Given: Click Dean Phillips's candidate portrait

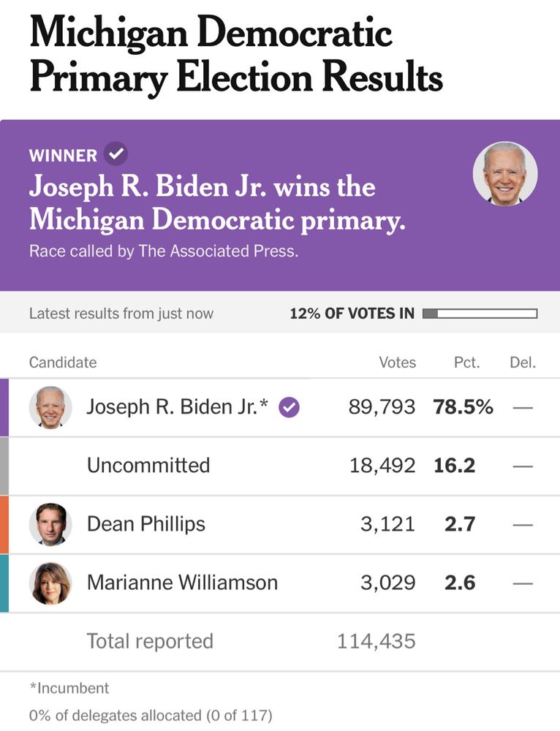Looking at the screenshot, I should pyautogui.click(x=51, y=524).
